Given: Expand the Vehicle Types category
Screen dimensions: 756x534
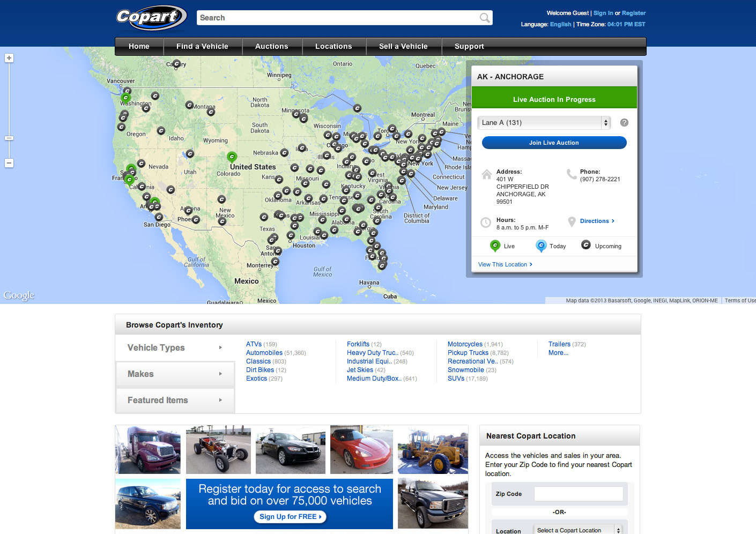Looking at the screenshot, I should pyautogui.click(x=175, y=348).
